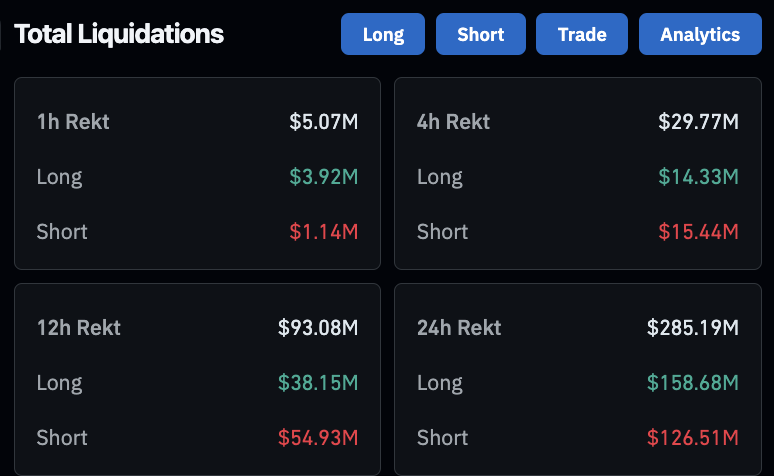
Task: Click the 12h short value $54.93M
Action: click(x=318, y=438)
